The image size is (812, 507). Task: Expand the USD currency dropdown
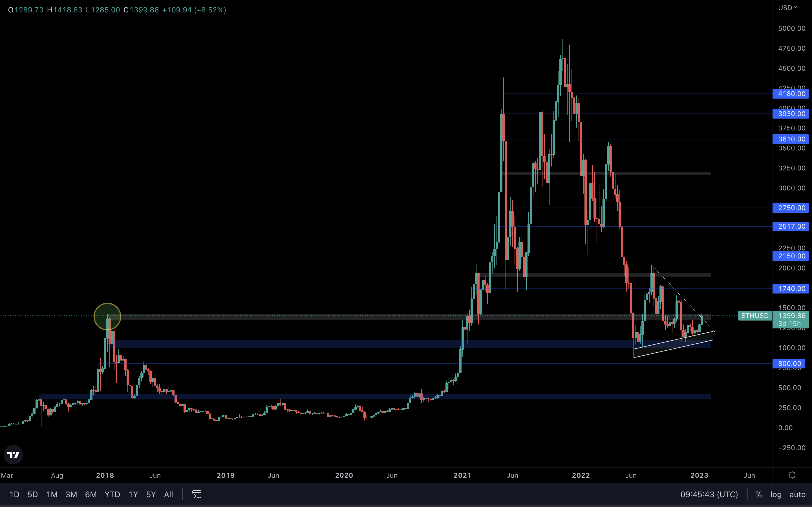click(x=787, y=8)
